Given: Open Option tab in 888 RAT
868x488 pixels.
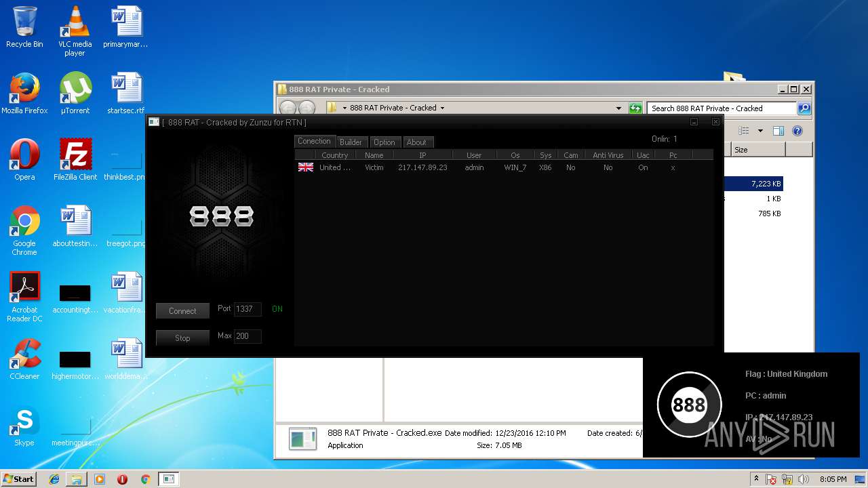Looking at the screenshot, I should (x=384, y=142).
